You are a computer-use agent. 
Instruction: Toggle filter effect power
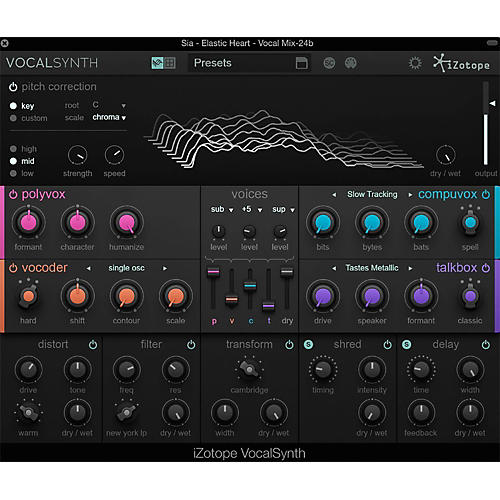(191, 345)
